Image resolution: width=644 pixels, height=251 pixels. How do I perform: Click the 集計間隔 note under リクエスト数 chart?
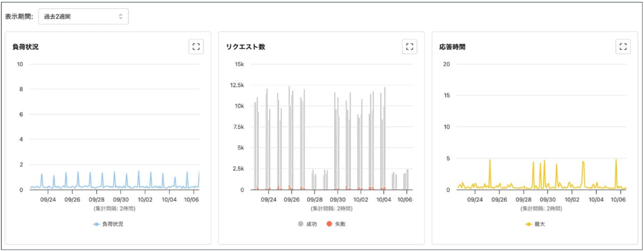[332, 208]
